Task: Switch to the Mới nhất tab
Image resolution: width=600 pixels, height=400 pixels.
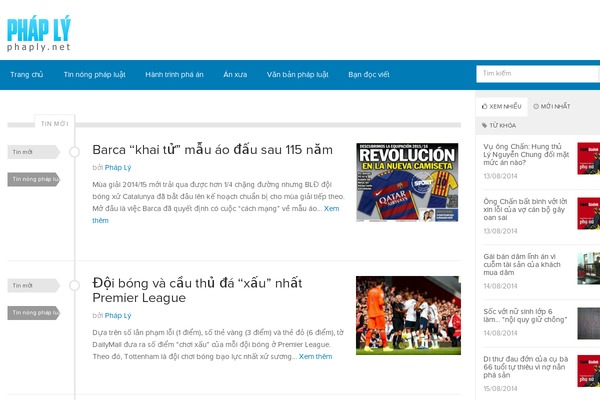Action: point(552,106)
